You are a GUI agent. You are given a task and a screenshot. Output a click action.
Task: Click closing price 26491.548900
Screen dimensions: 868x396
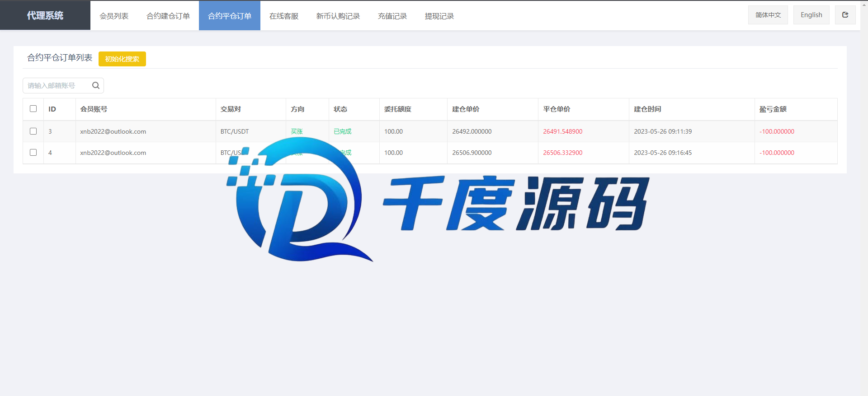[563, 131]
